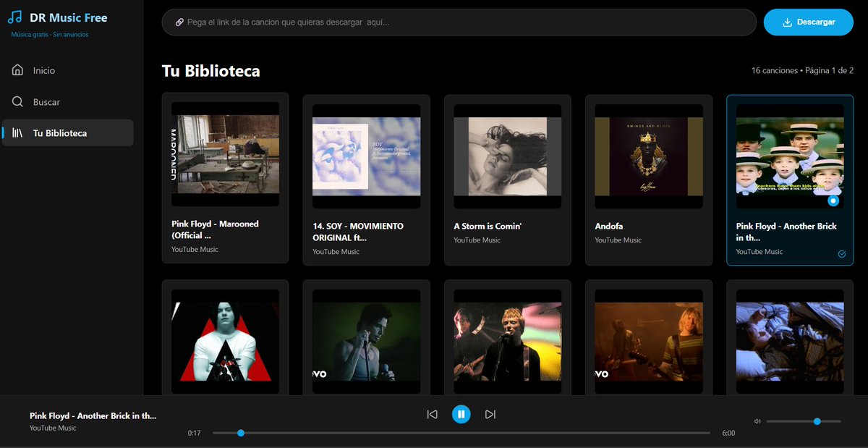Click the chain link icon in search bar
The width and height of the screenshot is (868, 448).
[x=179, y=22]
